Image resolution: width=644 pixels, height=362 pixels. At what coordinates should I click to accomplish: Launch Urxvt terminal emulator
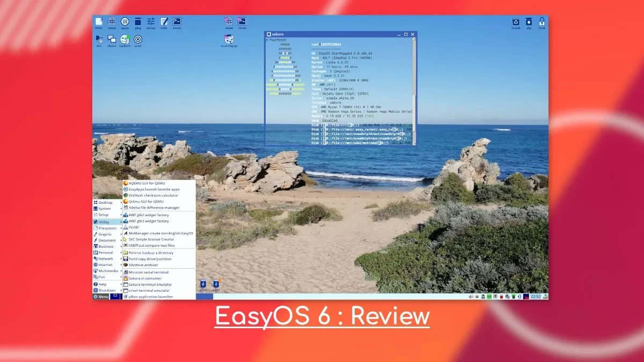159,291
